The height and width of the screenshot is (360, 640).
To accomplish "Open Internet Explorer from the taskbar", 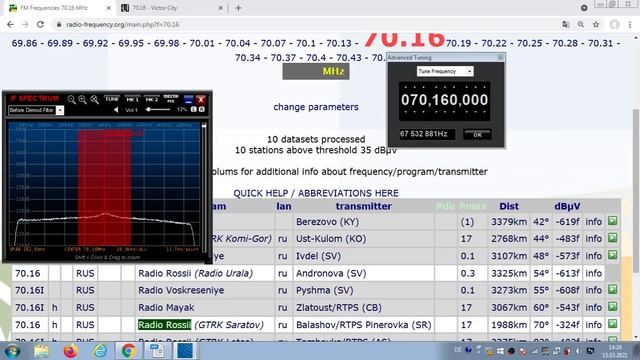I will 100,351.
